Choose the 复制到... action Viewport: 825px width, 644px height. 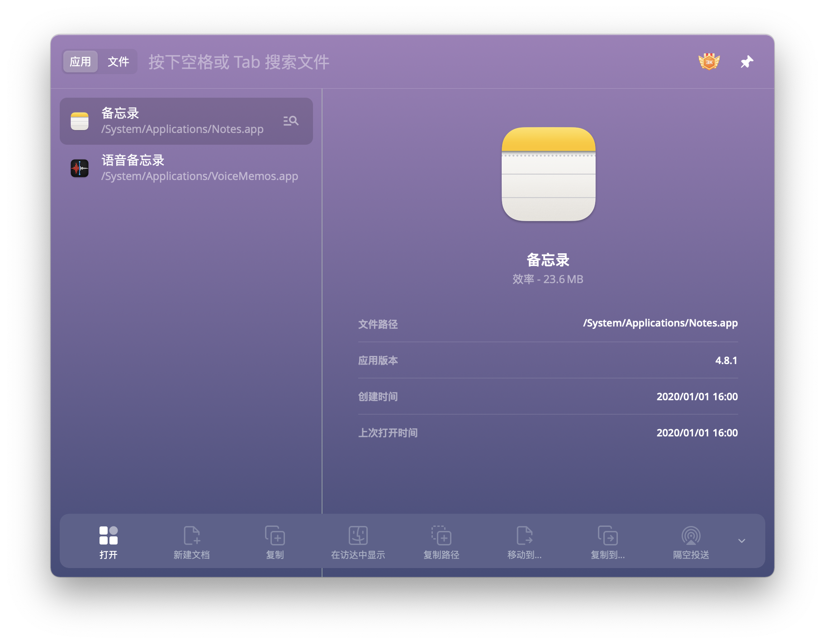[x=608, y=542]
